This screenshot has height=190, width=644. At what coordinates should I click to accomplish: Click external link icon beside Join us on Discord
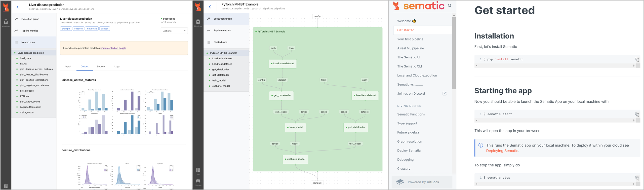point(444,93)
